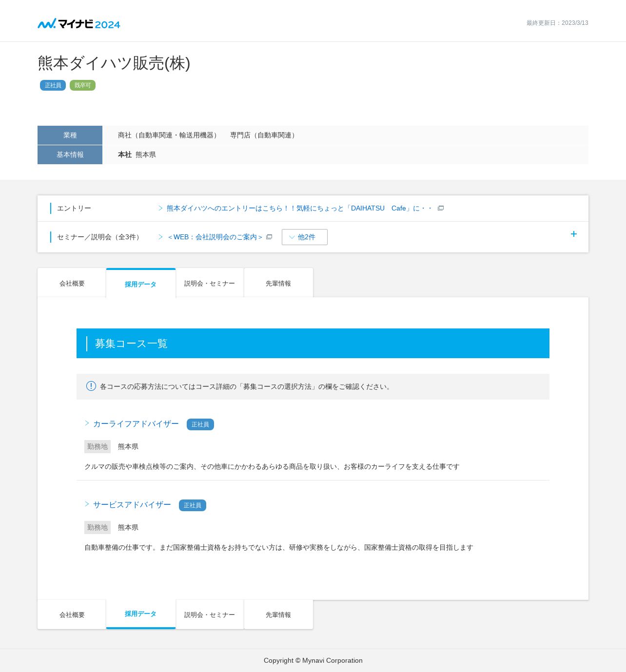Viewport: 626px width, 672px height.
Task: Select top 採用データ tab
Action: click(140, 284)
